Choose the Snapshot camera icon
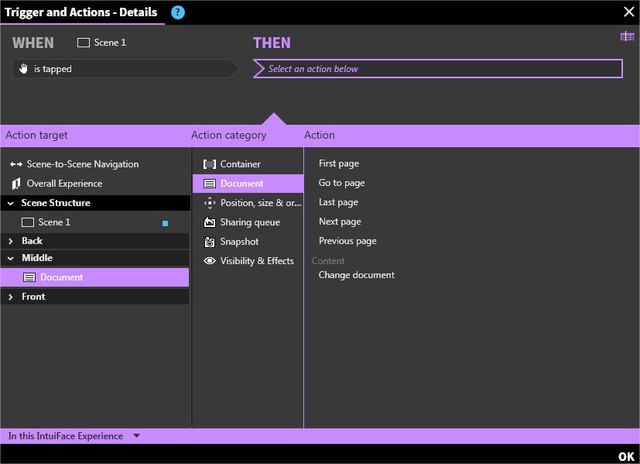 tap(209, 242)
